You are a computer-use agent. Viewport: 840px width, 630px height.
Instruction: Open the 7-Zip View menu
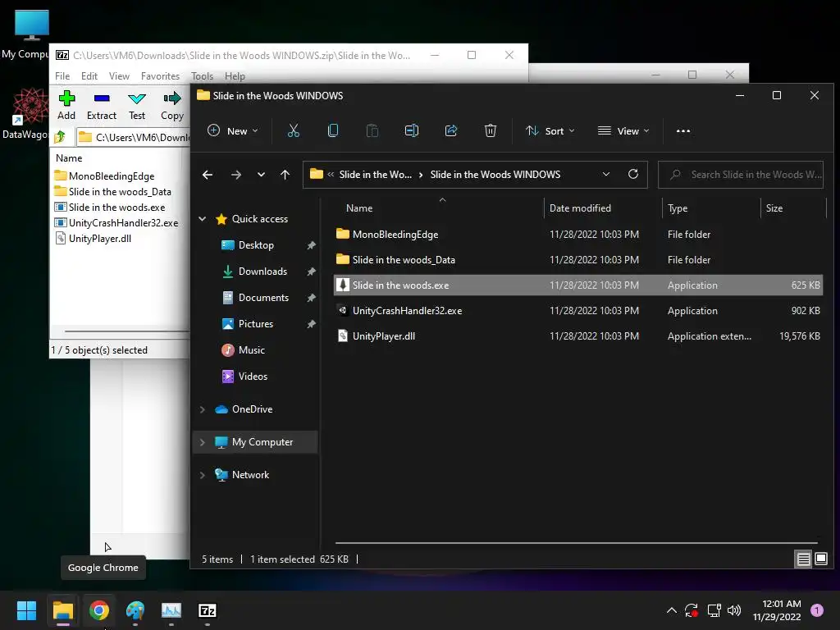click(x=119, y=76)
